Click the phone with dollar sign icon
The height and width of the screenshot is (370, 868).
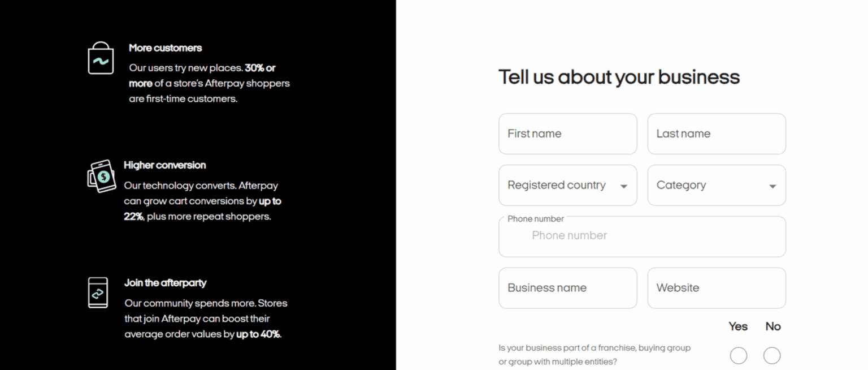click(102, 177)
